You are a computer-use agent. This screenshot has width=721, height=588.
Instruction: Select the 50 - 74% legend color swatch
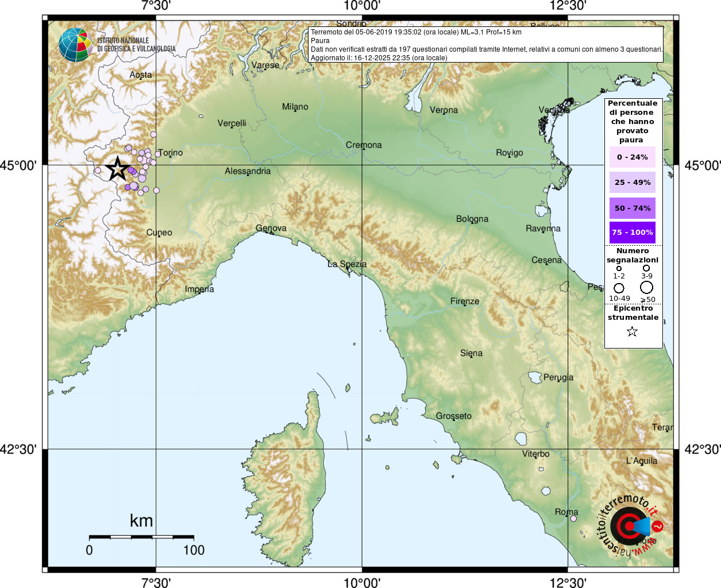click(632, 208)
